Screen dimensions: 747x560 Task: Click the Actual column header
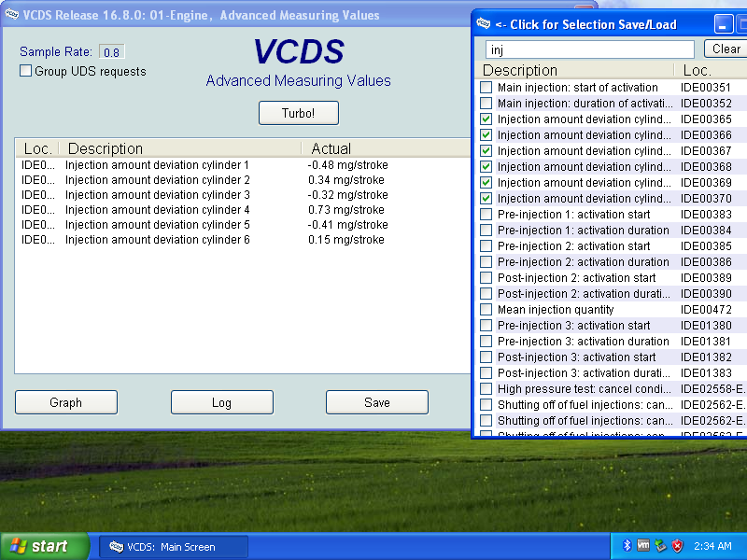point(386,148)
